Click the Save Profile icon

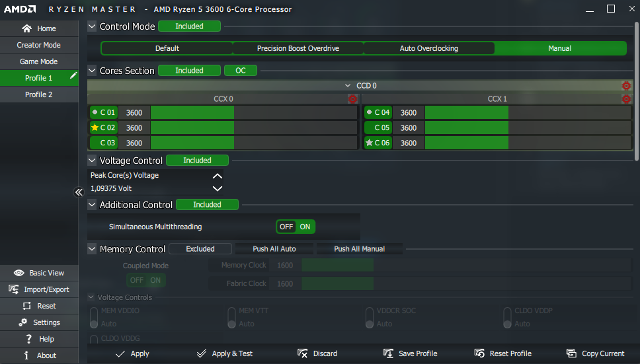[388, 353]
